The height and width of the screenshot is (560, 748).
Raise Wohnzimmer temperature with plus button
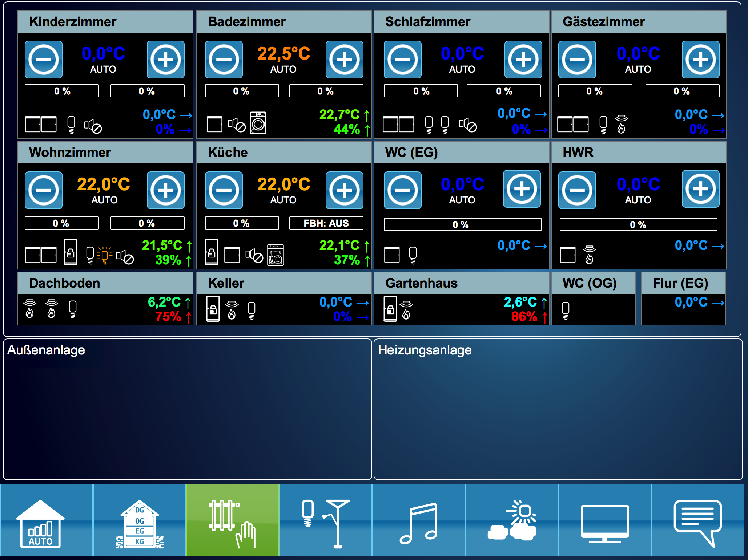point(166,190)
